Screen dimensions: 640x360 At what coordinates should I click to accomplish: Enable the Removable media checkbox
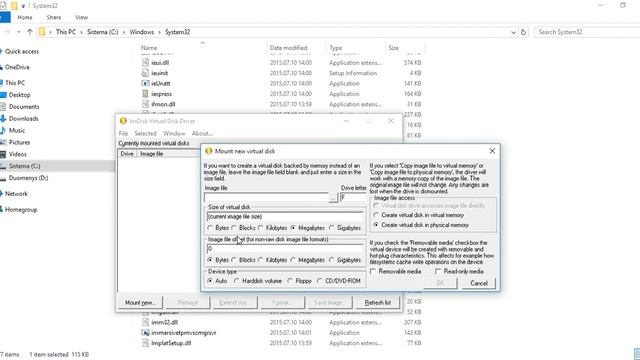tap(373, 271)
